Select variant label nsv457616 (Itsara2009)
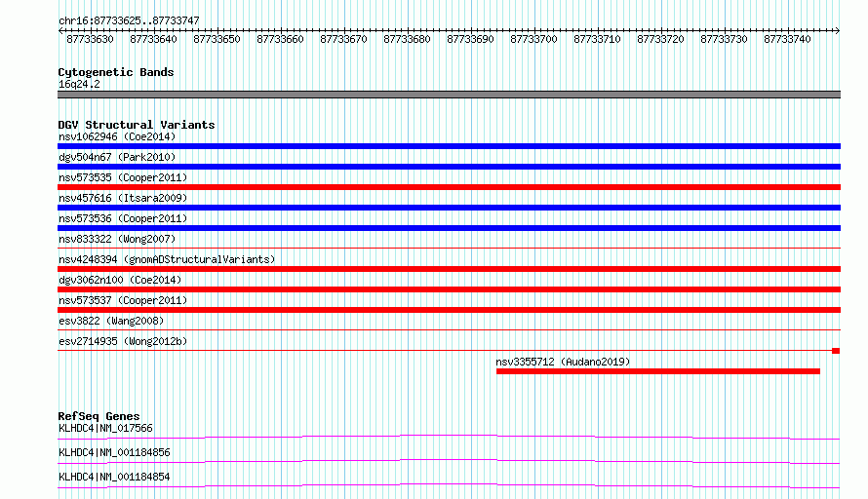The image size is (868, 499). coord(123,198)
